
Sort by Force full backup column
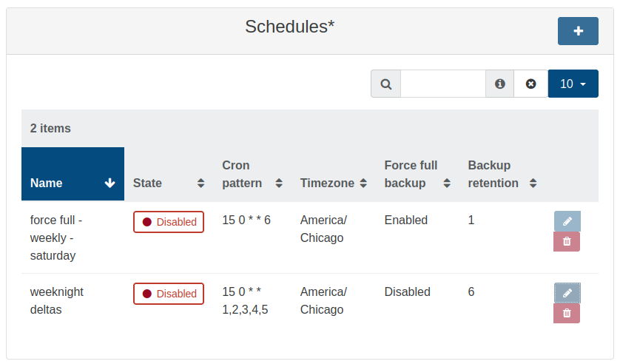pyautogui.click(x=417, y=175)
